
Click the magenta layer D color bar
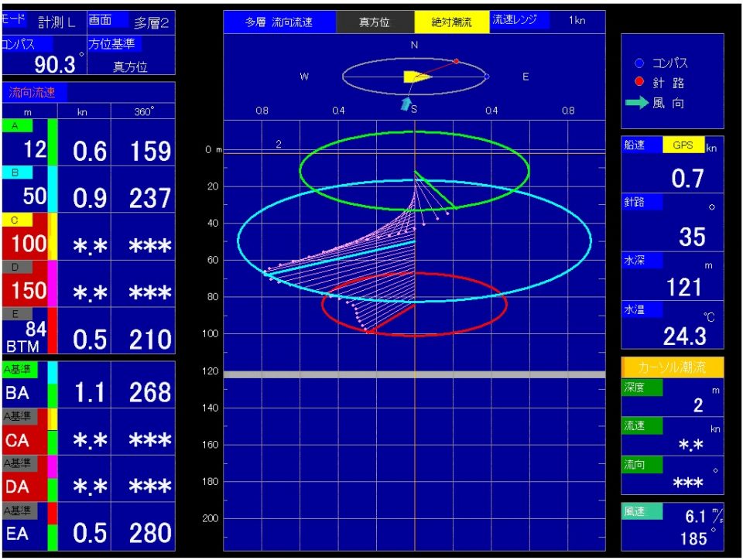(x=52, y=283)
